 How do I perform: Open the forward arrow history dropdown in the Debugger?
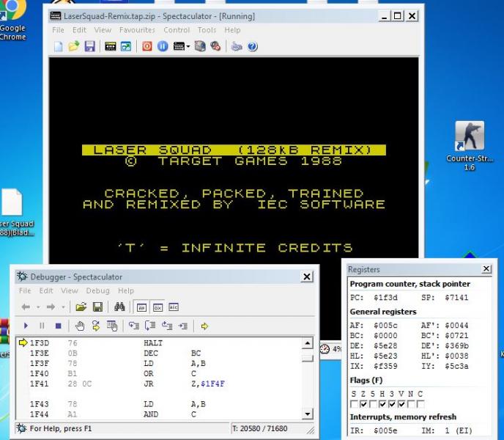coord(62,307)
